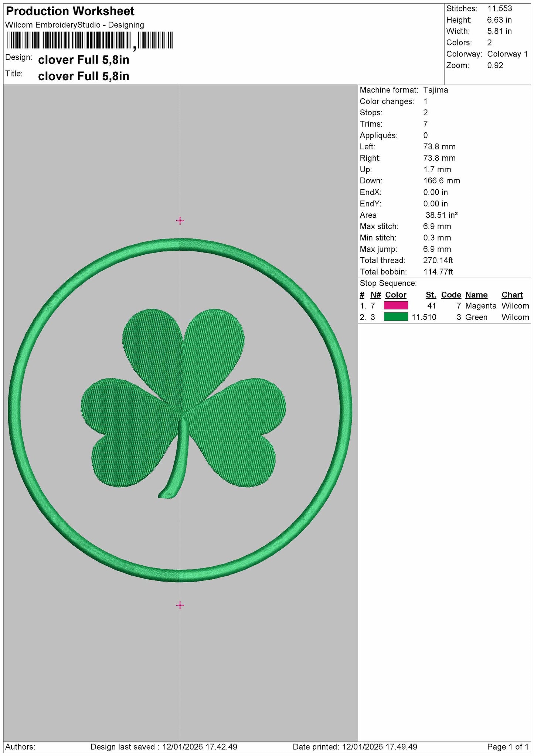Click the Max jump value 6.9 mm
The image size is (534, 756).
pos(437,249)
